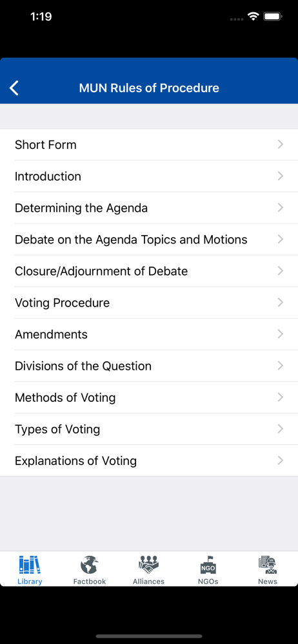
Task: Tap the battery status icon
Action: (272, 17)
